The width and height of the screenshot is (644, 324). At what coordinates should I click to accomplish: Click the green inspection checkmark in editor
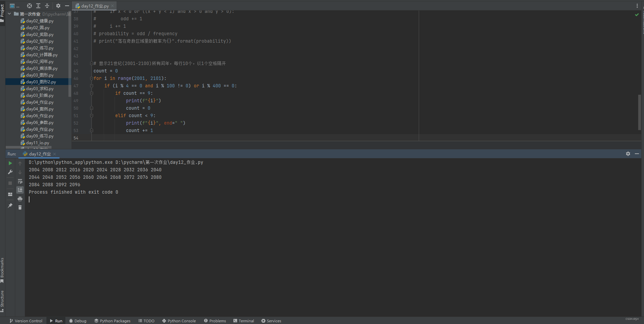pyautogui.click(x=637, y=15)
